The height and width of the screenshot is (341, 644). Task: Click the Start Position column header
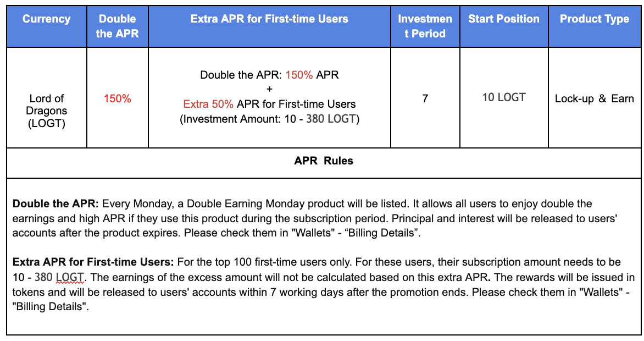click(x=503, y=19)
